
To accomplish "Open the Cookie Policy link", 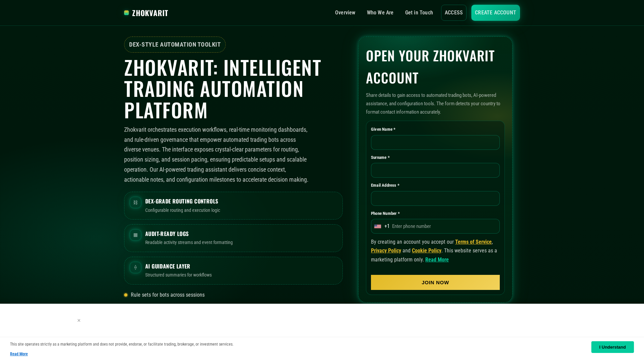I will (x=427, y=251).
